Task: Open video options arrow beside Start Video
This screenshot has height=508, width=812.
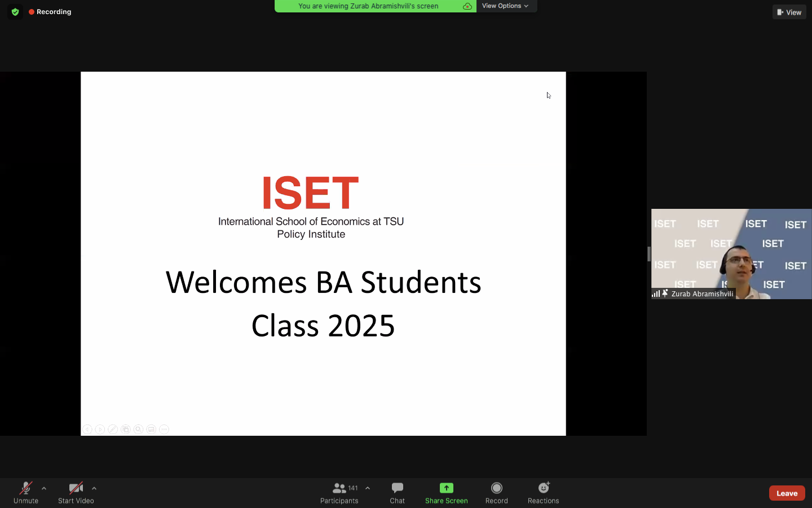Action: click(94, 488)
